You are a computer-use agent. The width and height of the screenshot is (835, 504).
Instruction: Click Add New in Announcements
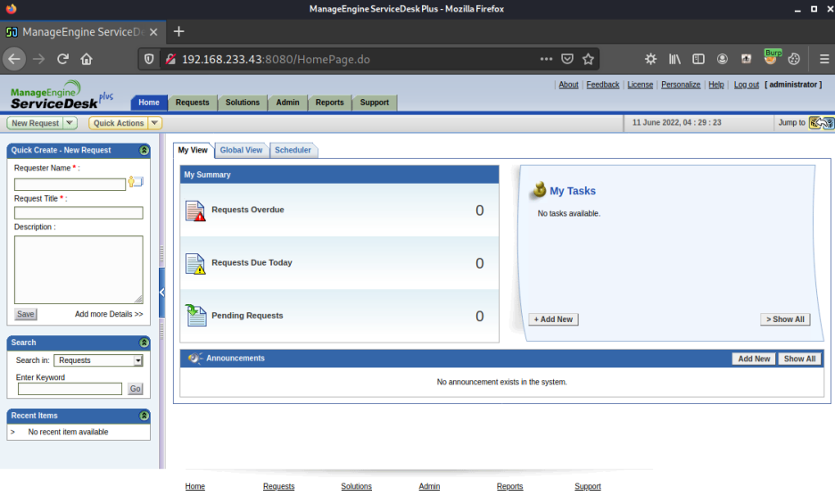click(x=754, y=359)
